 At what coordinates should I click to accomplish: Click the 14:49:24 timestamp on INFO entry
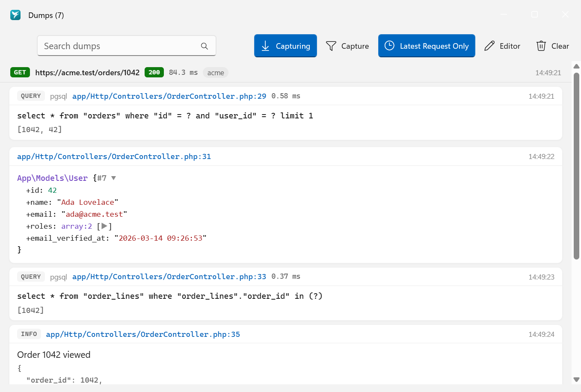click(541, 334)
